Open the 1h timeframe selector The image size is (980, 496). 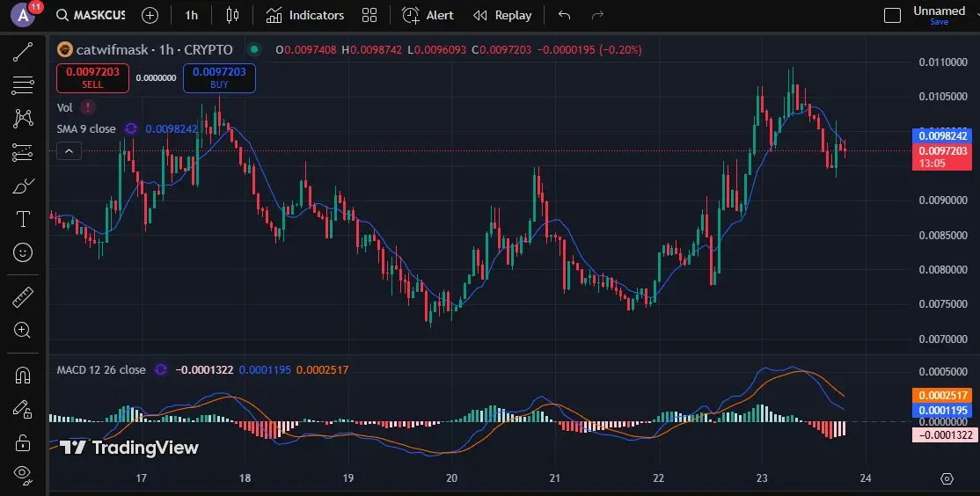[x=191, y=15]
